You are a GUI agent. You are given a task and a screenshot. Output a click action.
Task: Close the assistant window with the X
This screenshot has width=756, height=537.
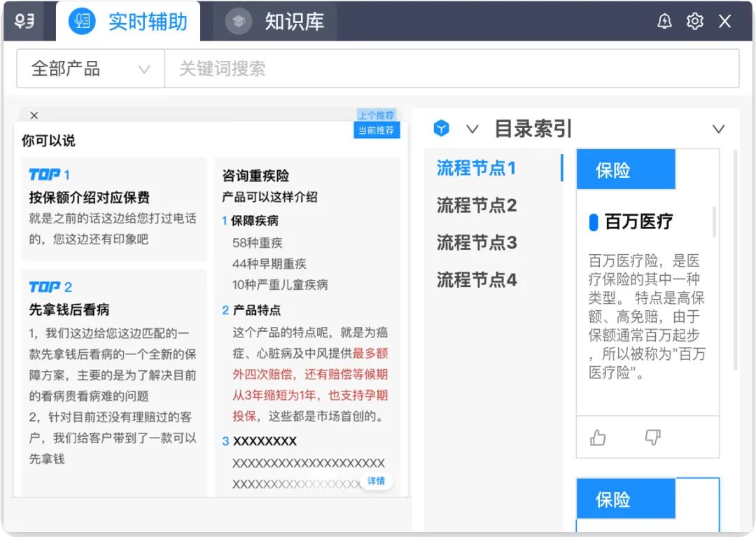click(724, 21)
